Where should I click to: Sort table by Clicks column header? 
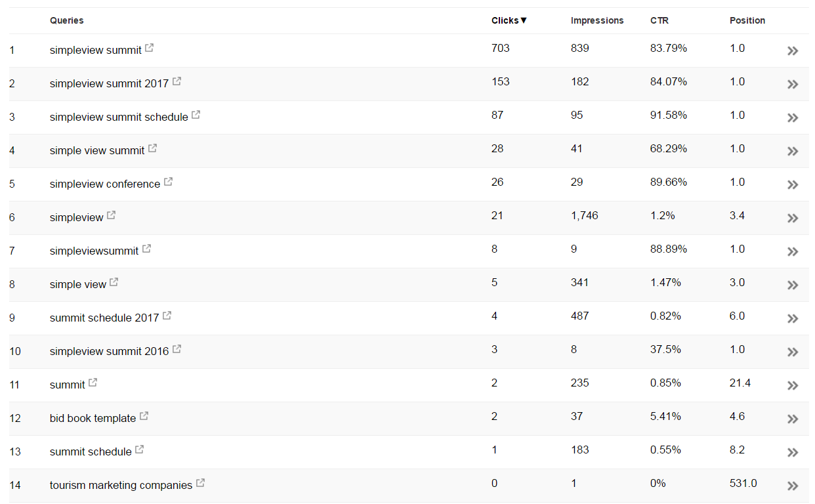tap(509, 20)
